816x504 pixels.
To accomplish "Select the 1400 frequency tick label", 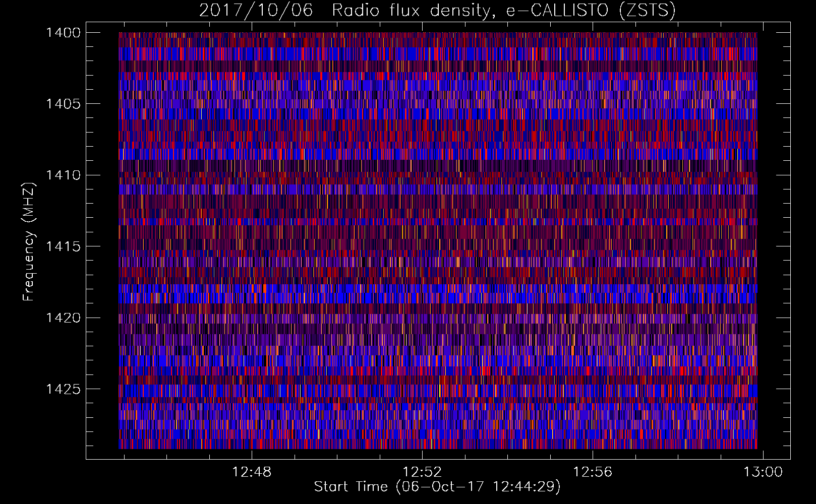I will coord(63,33).
